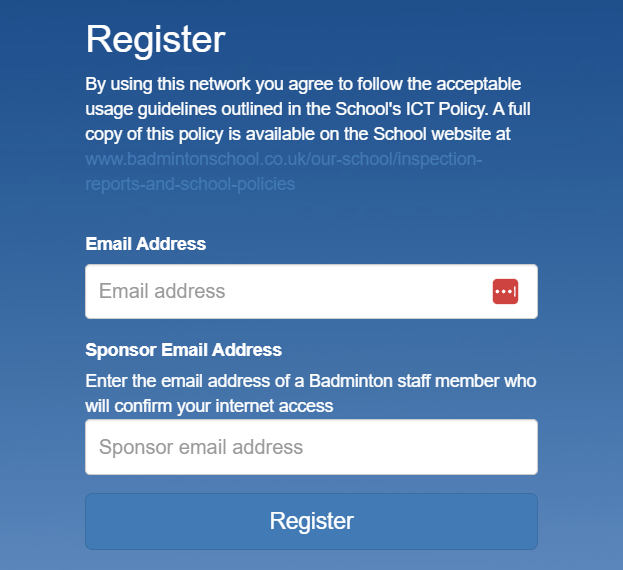Submit the form with the Register button

(312, 521)
